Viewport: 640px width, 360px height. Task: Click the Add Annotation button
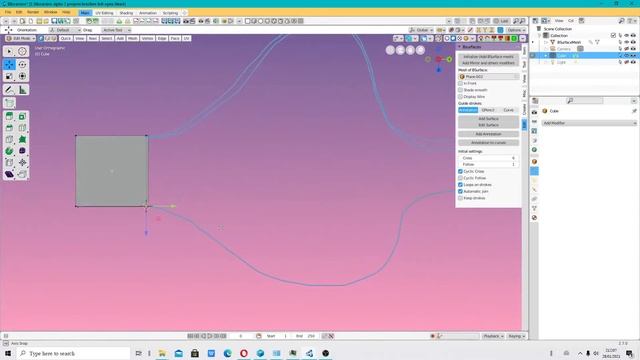click(x=488, y=134)
